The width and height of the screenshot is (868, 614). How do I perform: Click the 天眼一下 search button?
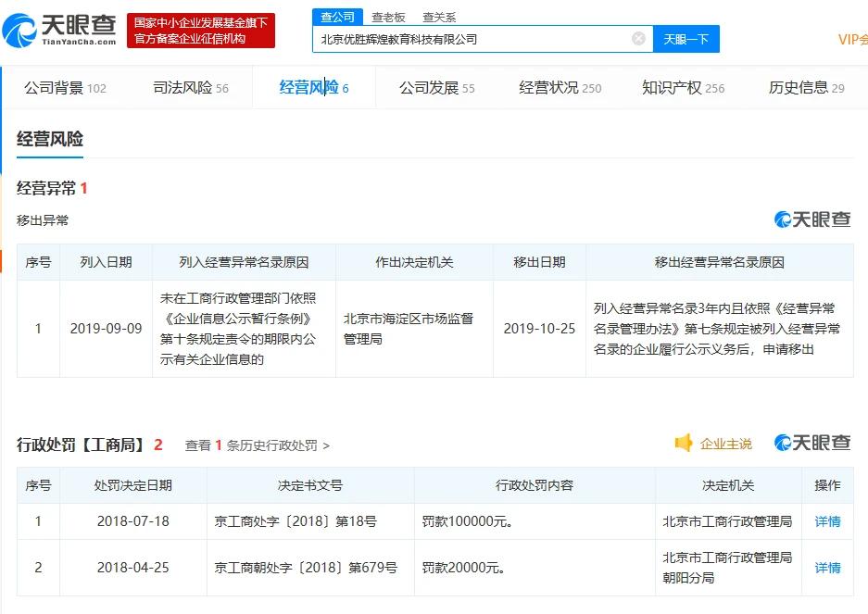[x=686, y=39]
